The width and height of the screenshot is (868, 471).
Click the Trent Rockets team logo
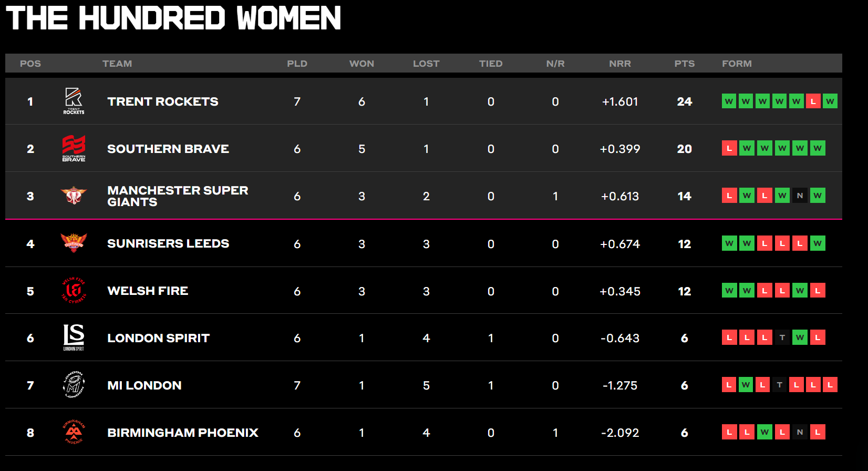74,101
